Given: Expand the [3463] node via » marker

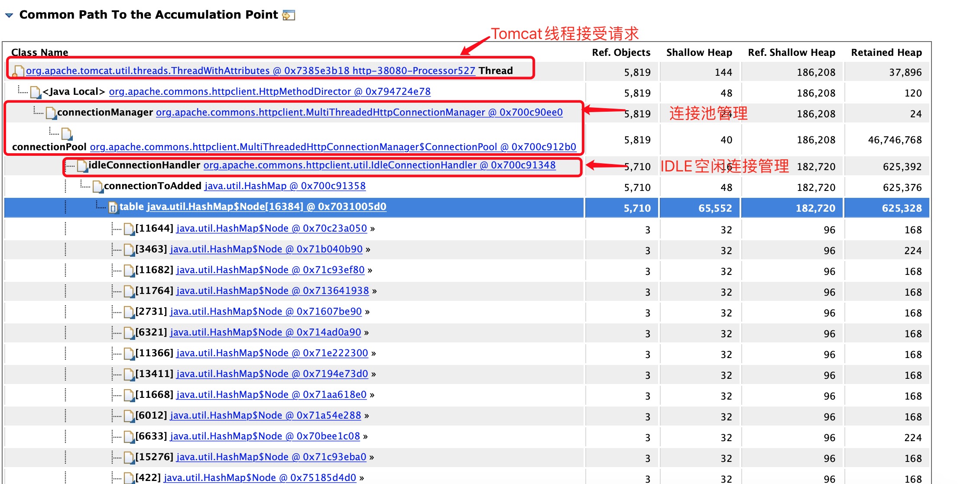Looking at the screenshot, I should pos(368,250).
